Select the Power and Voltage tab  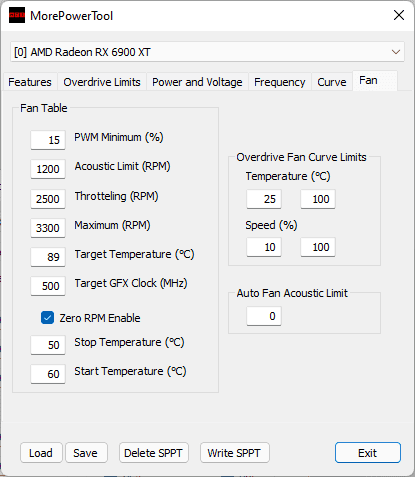pos(197,82)
